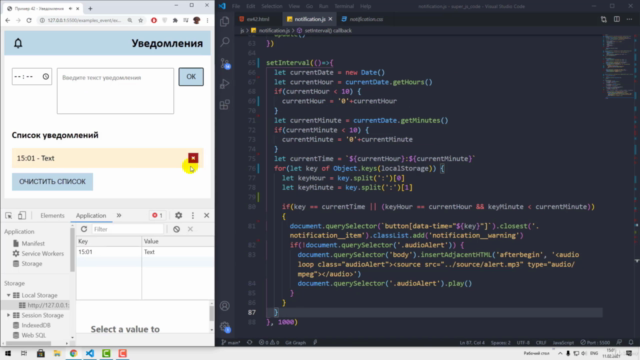Delete the 15:01 notification with red X
640x360 pixels.
[193, 158]
